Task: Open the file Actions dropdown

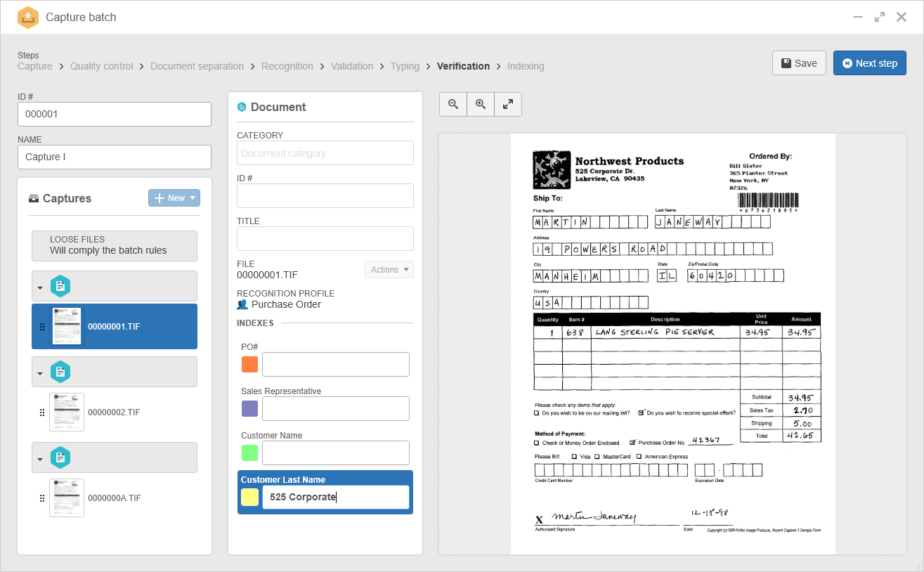Action: (x=389, y=270)
